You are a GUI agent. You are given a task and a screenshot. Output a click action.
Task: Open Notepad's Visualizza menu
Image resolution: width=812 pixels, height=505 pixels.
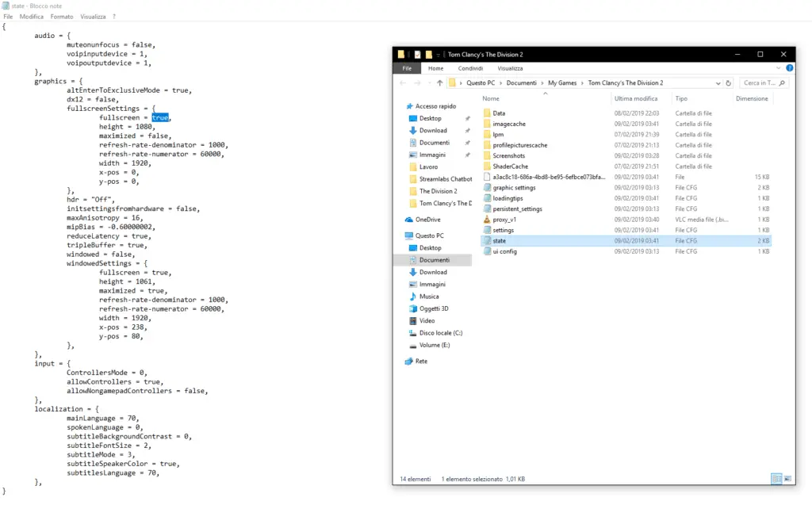pyautogui.click(x=93, y=17)
